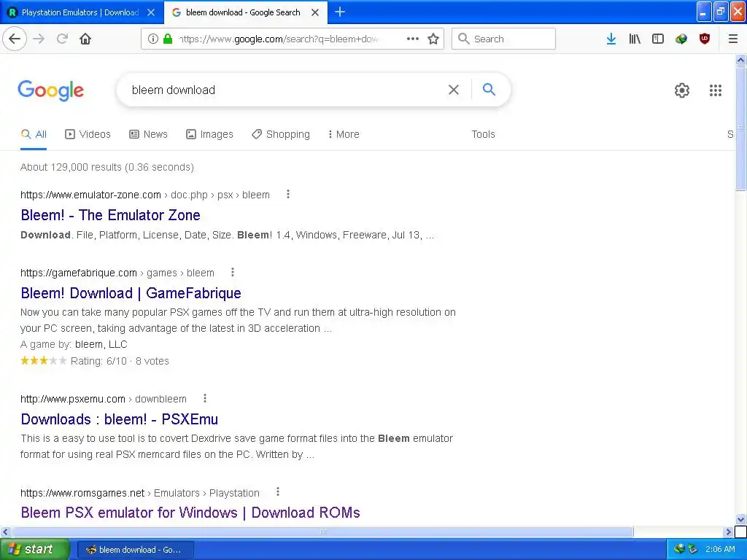747x560 pixels.
Task: Switch to Images results
Action: [x=209, y=134]
